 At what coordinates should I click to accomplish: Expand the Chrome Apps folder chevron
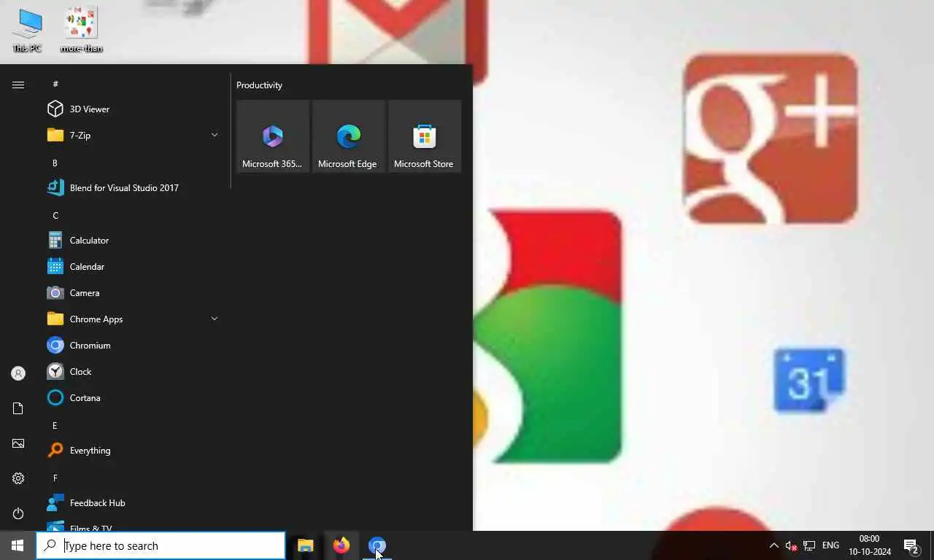point(214,319)
